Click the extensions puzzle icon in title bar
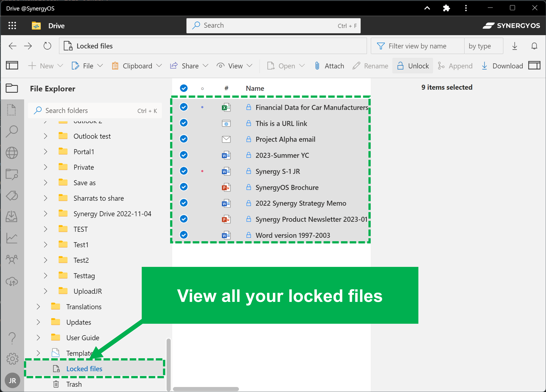 pos(446,8)
